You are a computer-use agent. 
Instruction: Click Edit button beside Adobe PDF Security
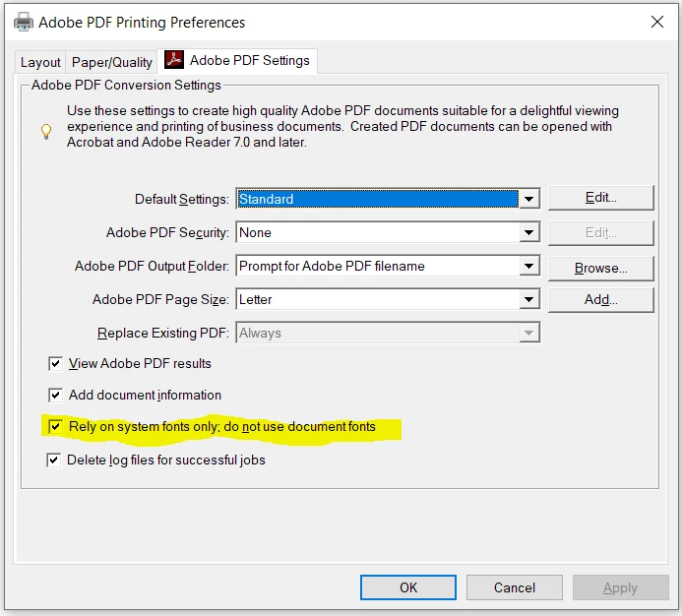601,233
